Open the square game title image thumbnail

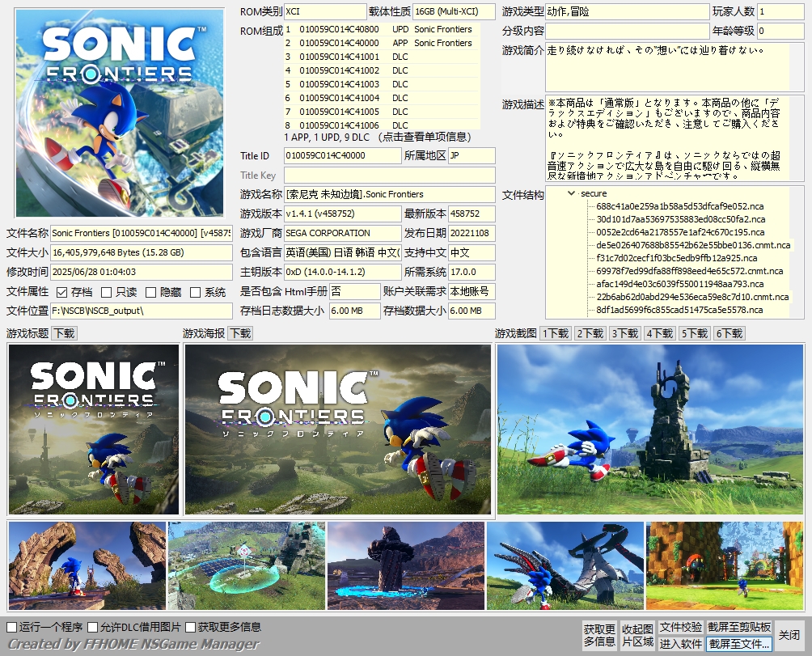[94, 430]
